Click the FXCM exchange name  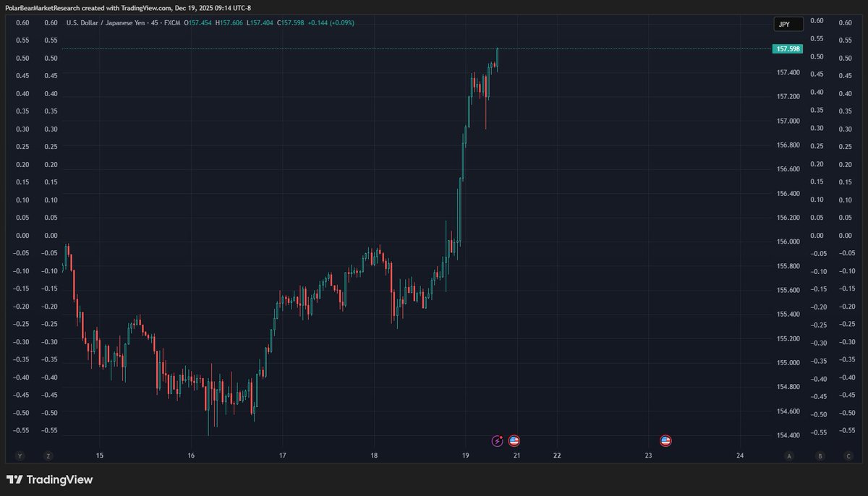click(171, 22)
